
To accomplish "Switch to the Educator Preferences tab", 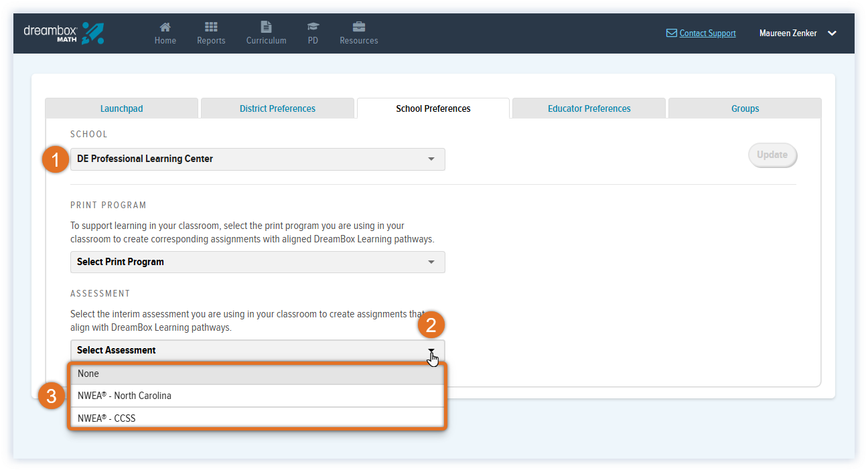I will click(x=589, y=108).
